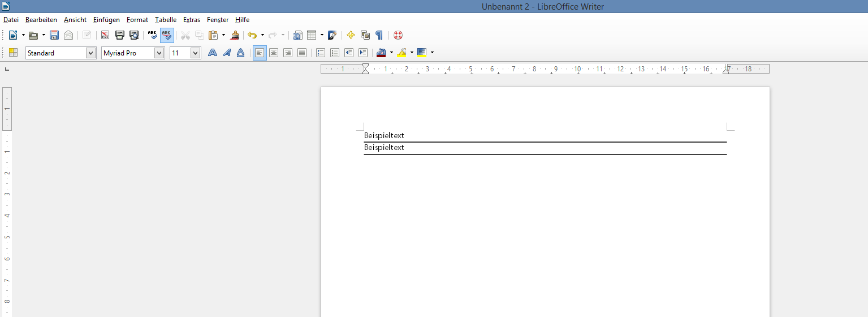This screenshot has width=868, height=317.
Task: Apply yellow highlighting color
Action: point(401,53)
